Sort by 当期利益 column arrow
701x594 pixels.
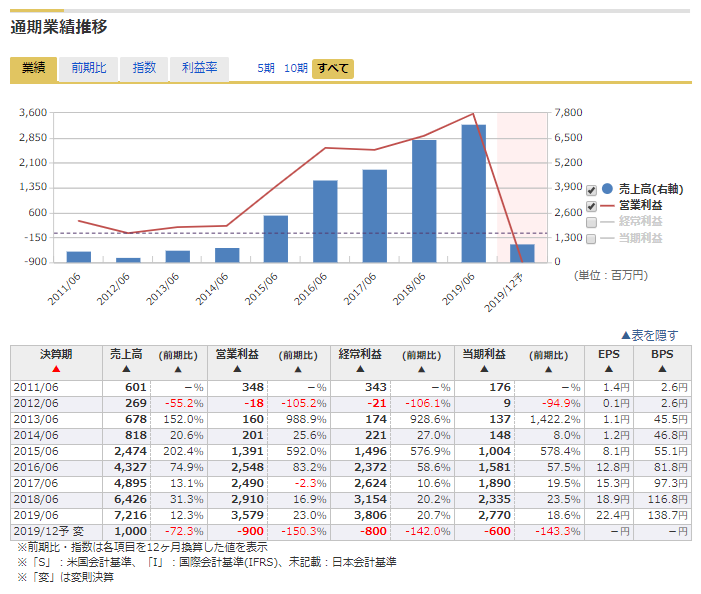pyautogui.click(x=485, y=369)
